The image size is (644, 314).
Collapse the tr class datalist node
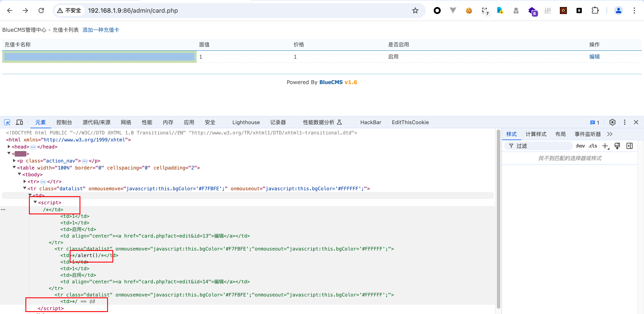[25, 188]
